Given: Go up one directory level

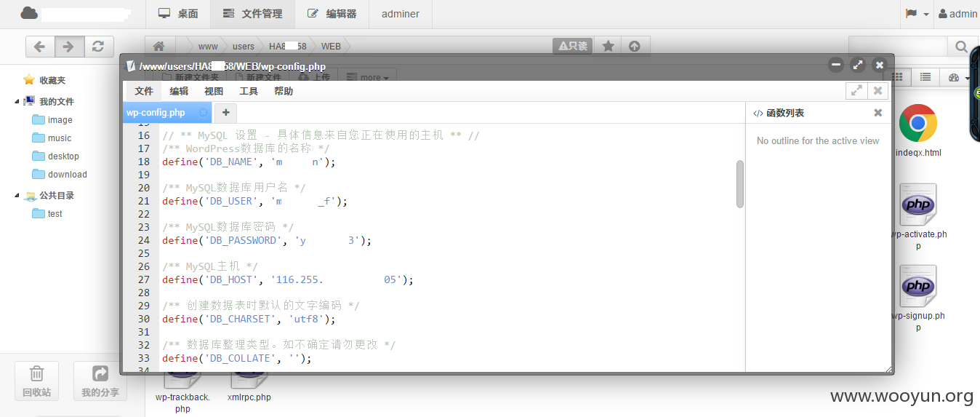Looking at the screenshot, I should click(635, 47).
